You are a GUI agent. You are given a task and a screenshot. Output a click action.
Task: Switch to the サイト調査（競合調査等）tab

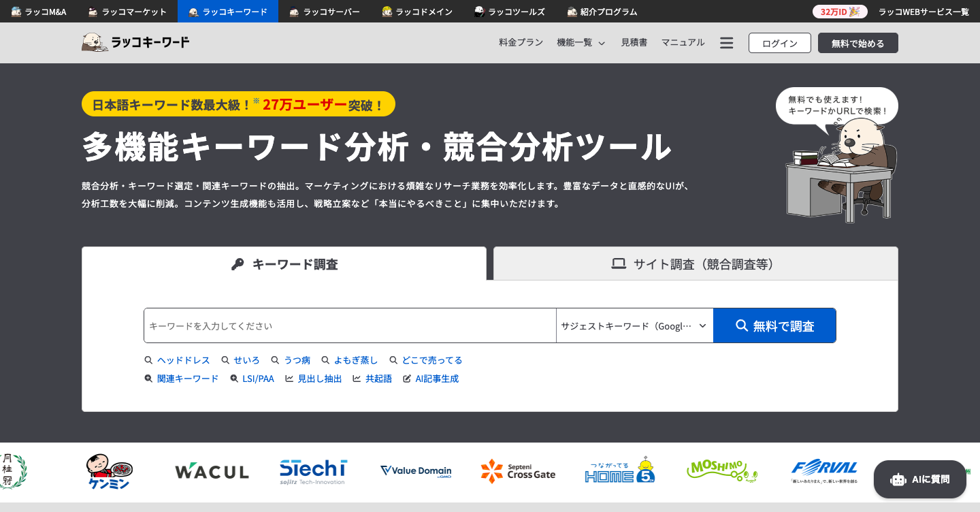pos(694,263)
